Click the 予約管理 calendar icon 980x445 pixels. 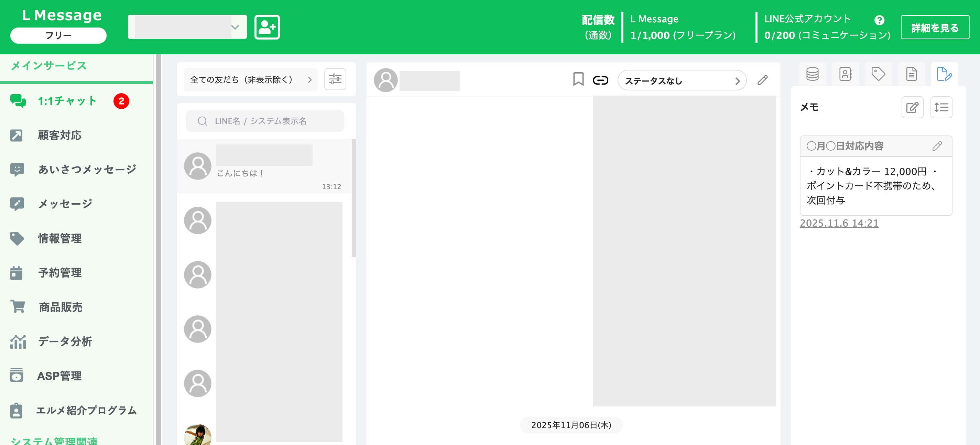click(x=17, y=273)
